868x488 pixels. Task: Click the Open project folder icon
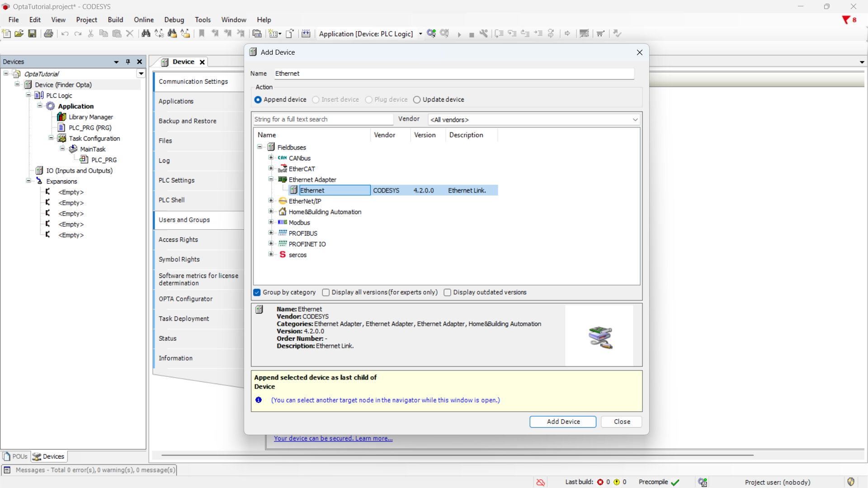point(19,33)
